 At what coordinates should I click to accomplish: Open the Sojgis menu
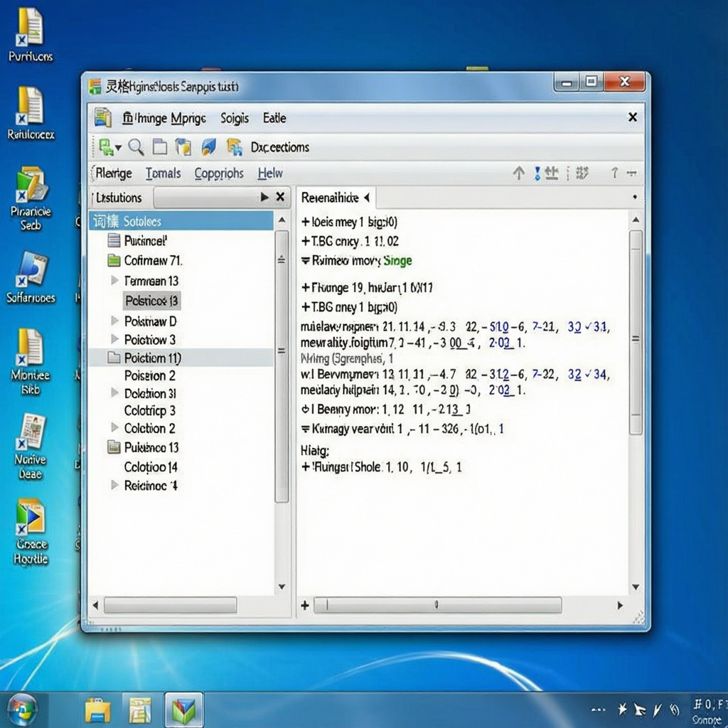point(235,119)
